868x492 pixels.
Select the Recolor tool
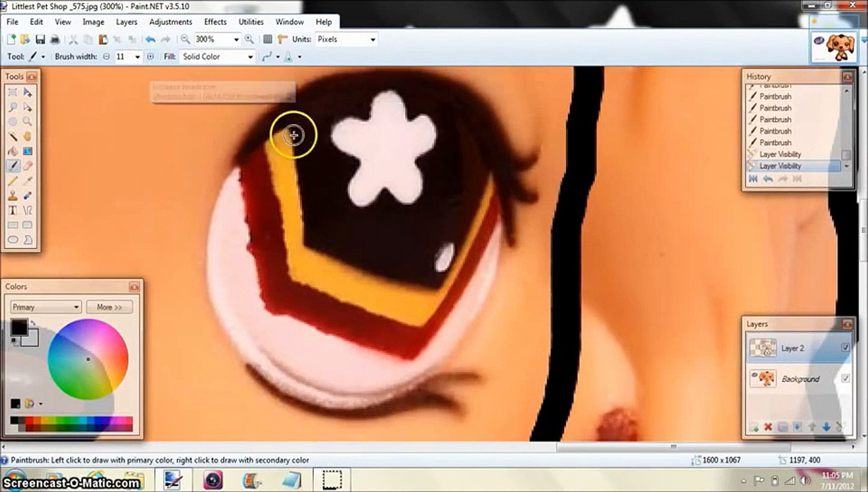[27, 195]
